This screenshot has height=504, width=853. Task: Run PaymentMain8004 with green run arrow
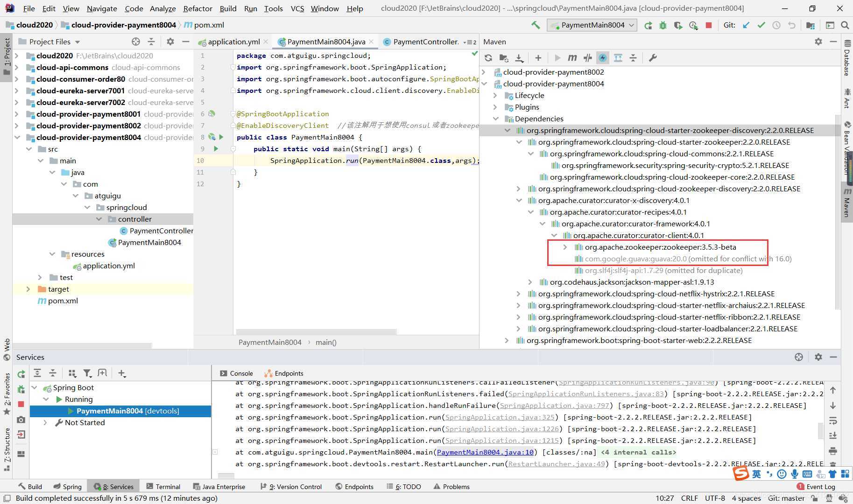pyautogui.click(x=648, y=25)
